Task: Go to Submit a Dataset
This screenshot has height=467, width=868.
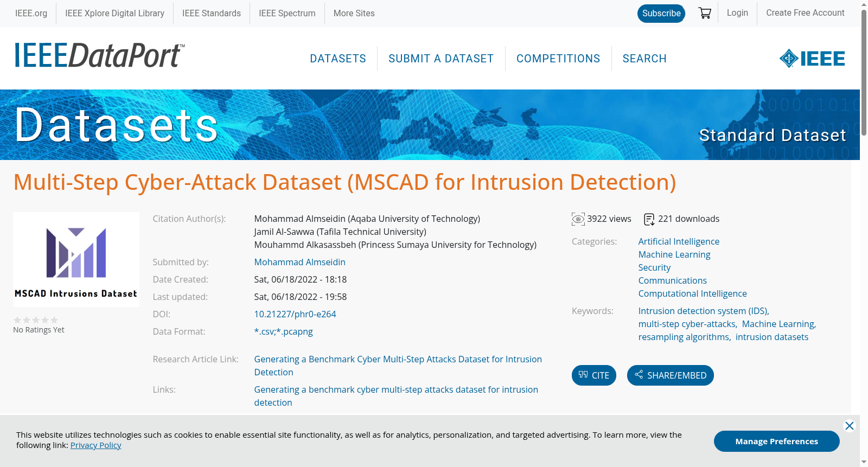Action: tap(441, 59)
